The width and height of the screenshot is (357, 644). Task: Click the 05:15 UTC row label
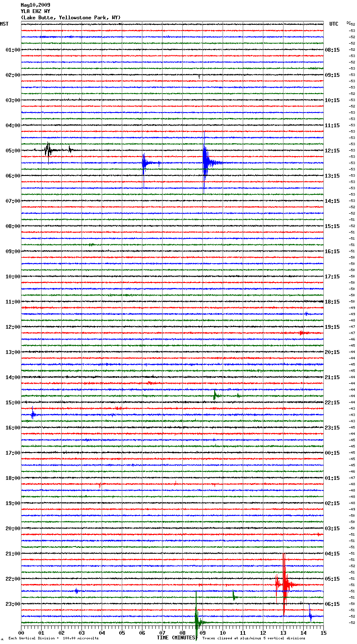click(332, 579)
